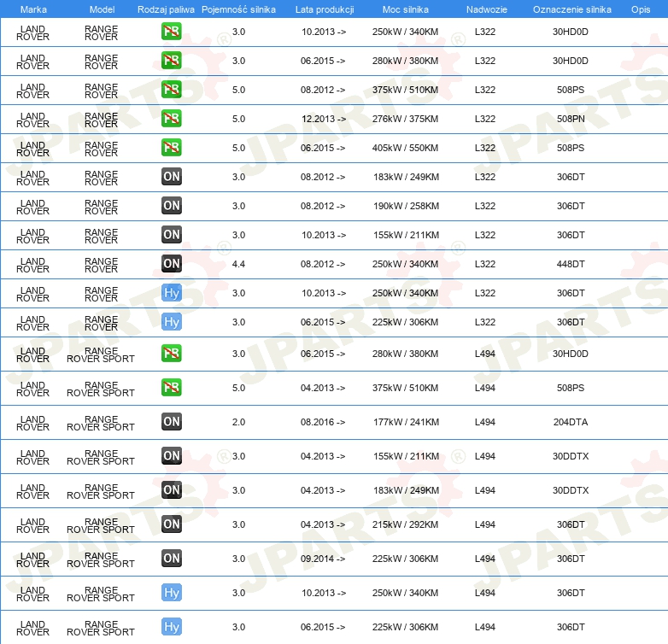668x644 pixels.
Task: Click the diesel ON icon in the 09.2014 row
Action: click(x=171, y=558)
